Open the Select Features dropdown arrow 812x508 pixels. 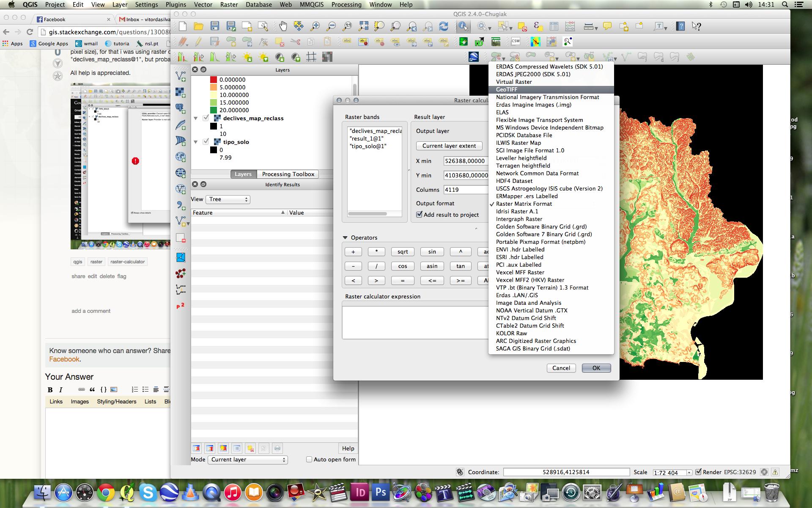pyautogui.click(x=511, y=28)
